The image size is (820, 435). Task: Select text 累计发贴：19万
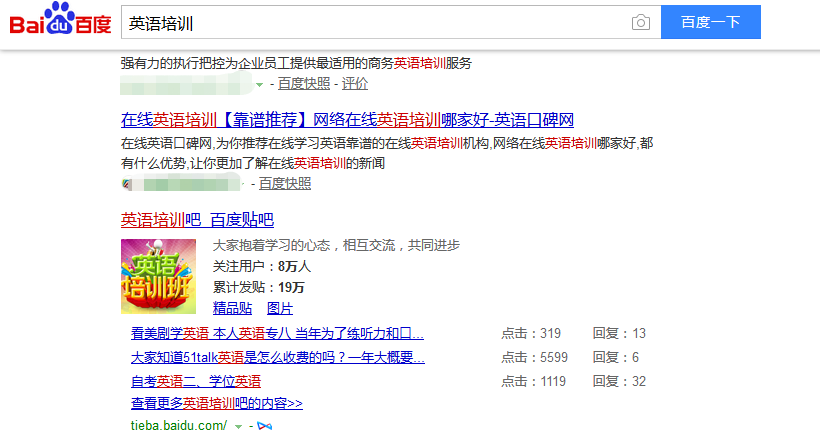(x=259, y=288)
